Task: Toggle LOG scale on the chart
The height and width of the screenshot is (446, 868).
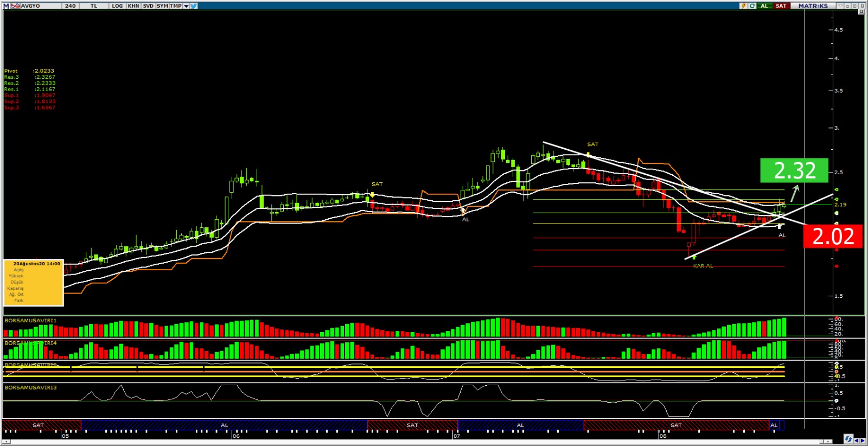Action: [x=117, y=6]
